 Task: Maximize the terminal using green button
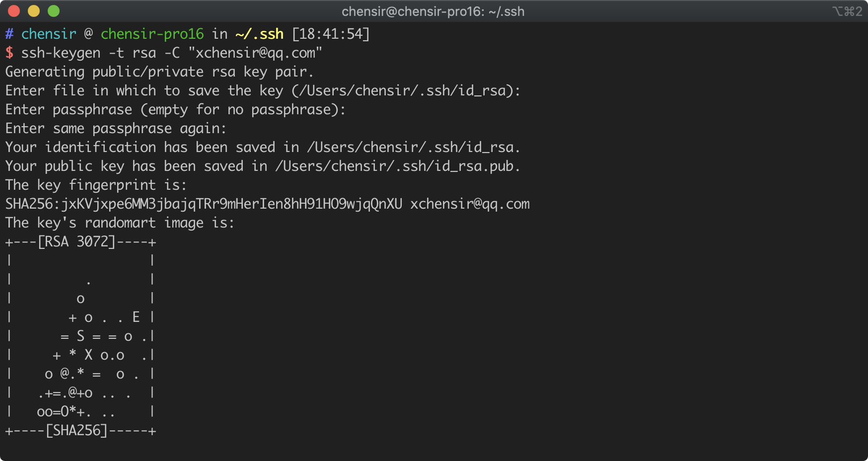coord(54,11)
